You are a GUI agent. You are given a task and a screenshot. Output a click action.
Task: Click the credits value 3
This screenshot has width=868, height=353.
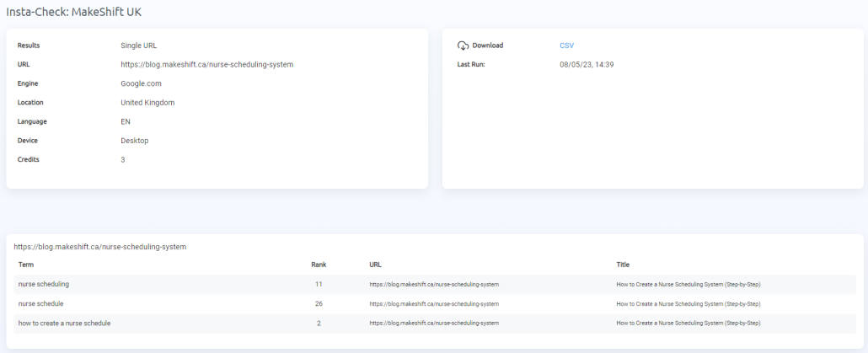(123, 159)
